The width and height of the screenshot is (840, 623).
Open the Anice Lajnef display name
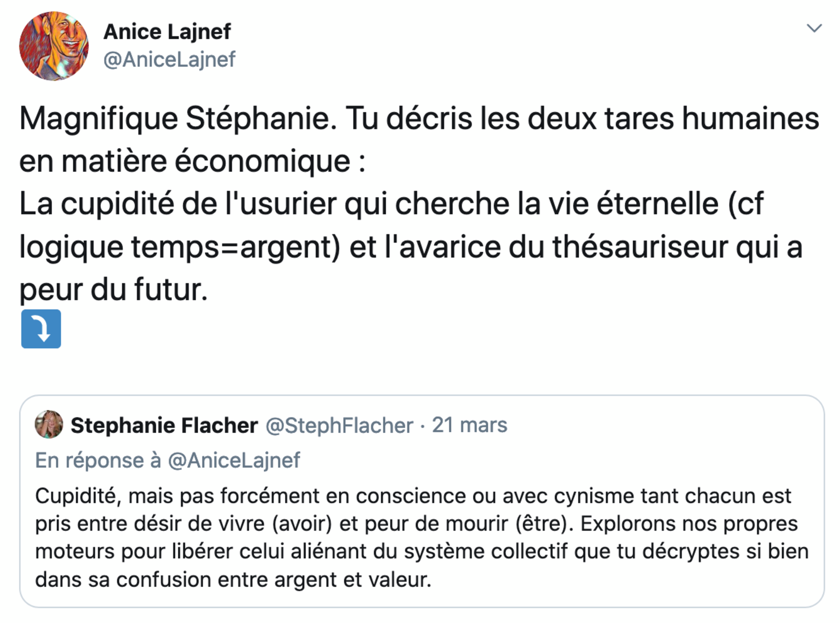click(167, 31)
